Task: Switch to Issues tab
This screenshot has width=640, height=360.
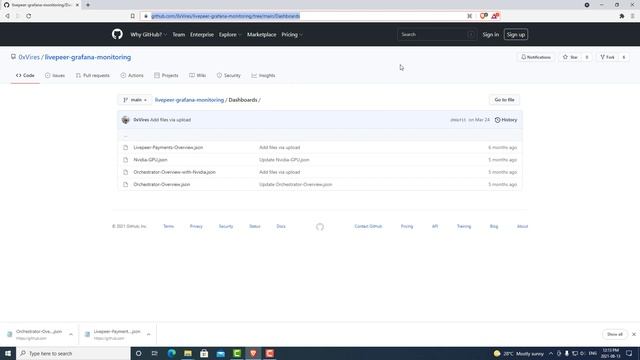Action: (x=55, y=76)
